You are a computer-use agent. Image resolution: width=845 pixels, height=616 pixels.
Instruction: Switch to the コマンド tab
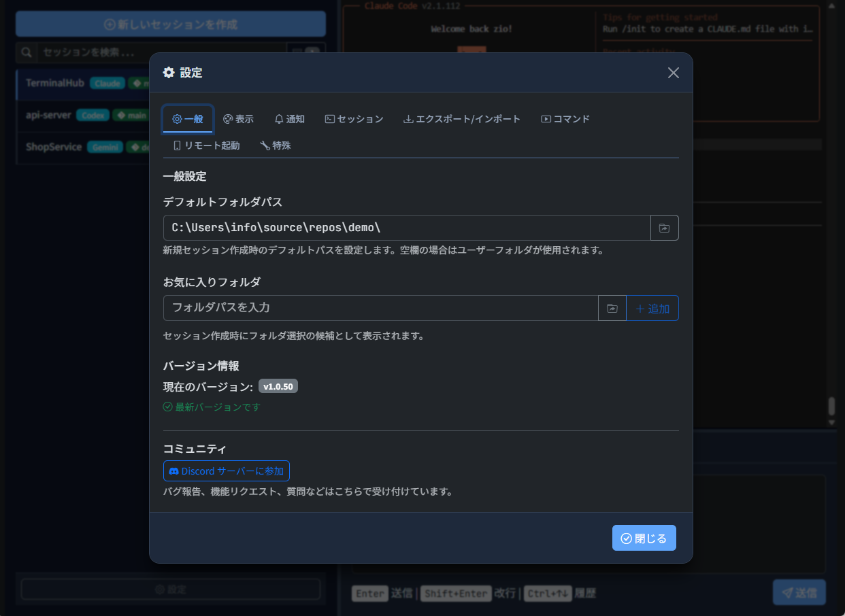coord(565,119)
